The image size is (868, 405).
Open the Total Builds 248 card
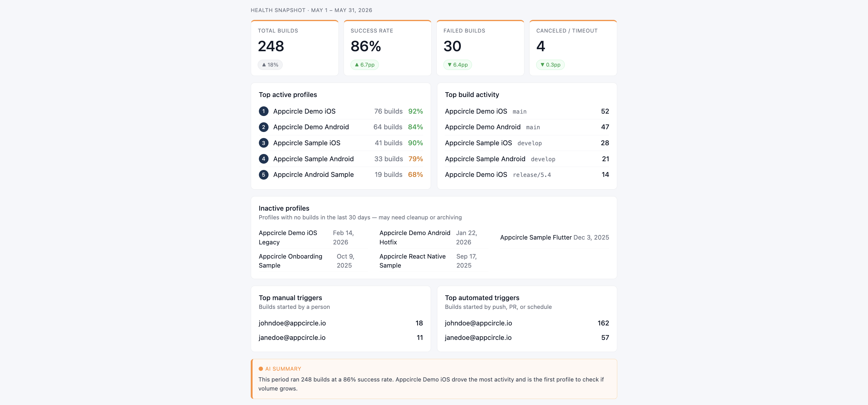pyautogui.click(x=294, y=48)
